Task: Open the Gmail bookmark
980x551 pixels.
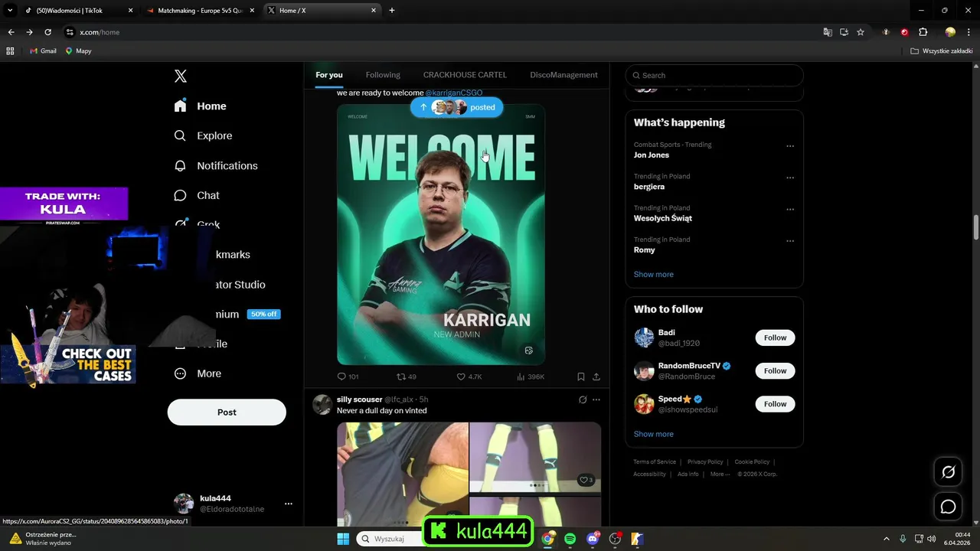Action: coord(43,51)
